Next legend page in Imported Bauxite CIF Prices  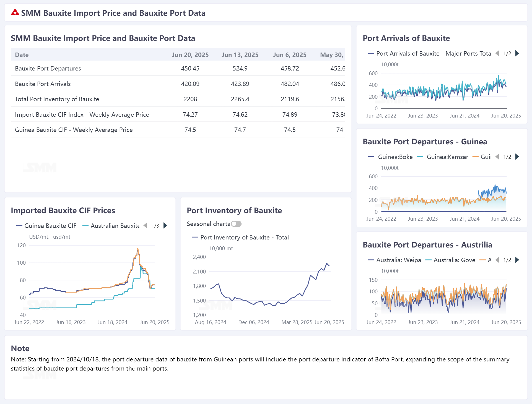pyautogui.click(x=165, y=226)
